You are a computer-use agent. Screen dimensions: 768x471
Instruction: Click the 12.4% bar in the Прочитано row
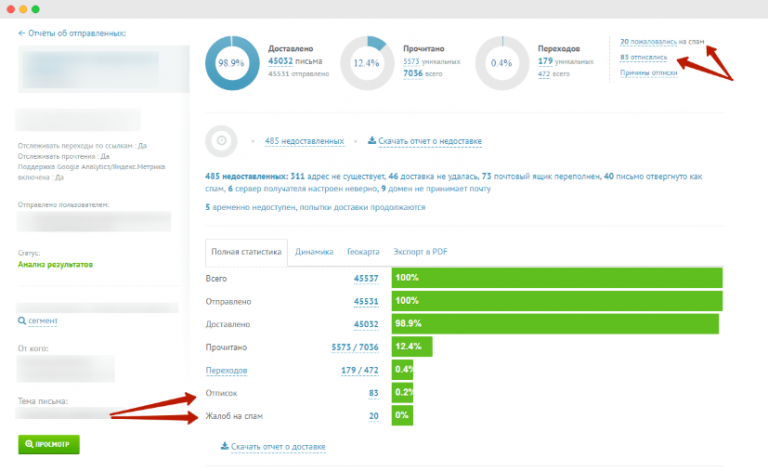coord(412,346)
